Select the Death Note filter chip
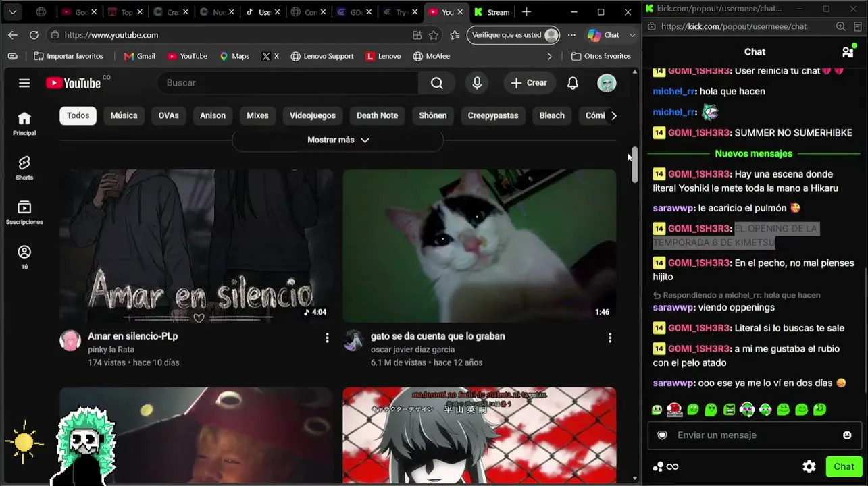The width and height of the screenshot is (868, 486). point(377,115)
